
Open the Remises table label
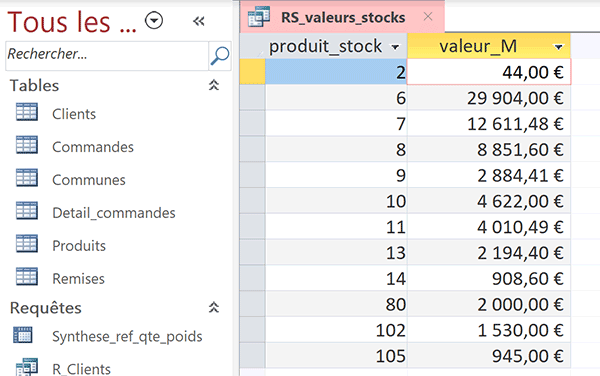[x=78, y=278]
